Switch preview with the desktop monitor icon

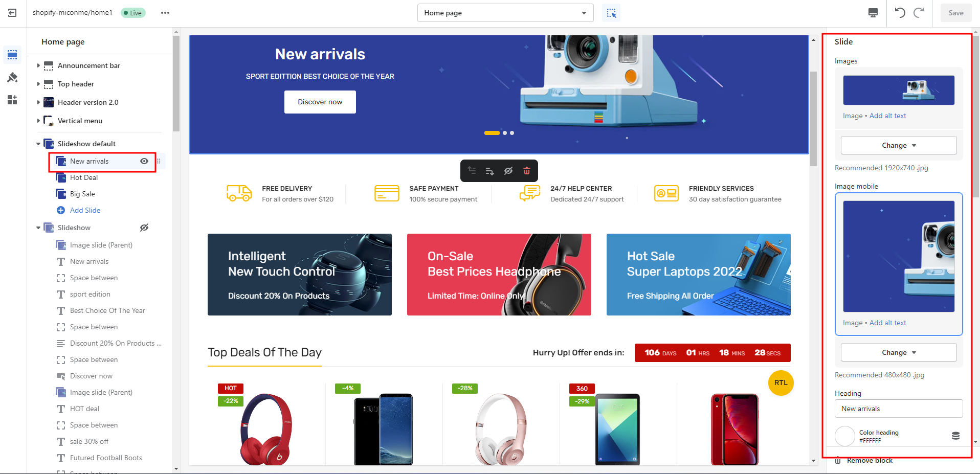pyautogui.click(x=873, y=13)
